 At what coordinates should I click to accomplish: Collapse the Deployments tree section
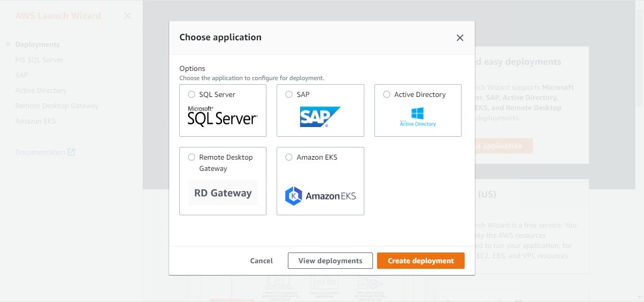8,44
